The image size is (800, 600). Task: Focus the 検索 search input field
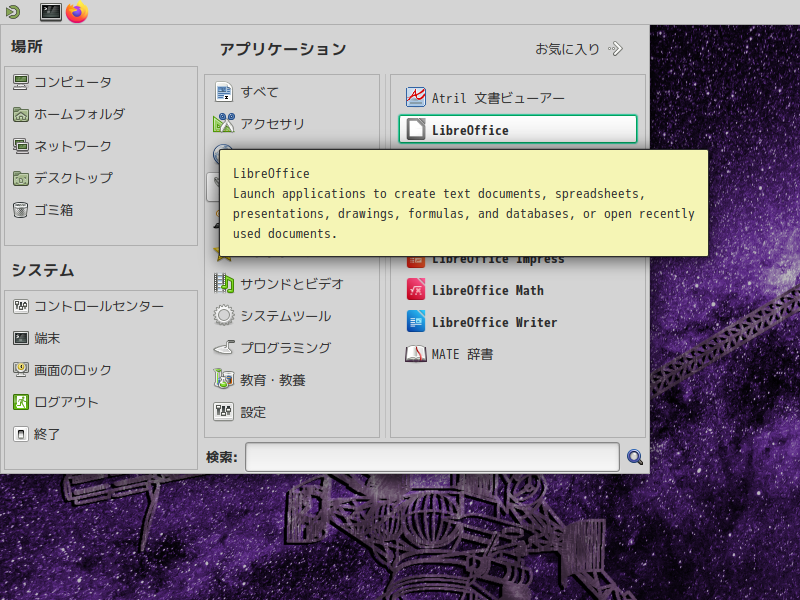click(x=432, y=457)
